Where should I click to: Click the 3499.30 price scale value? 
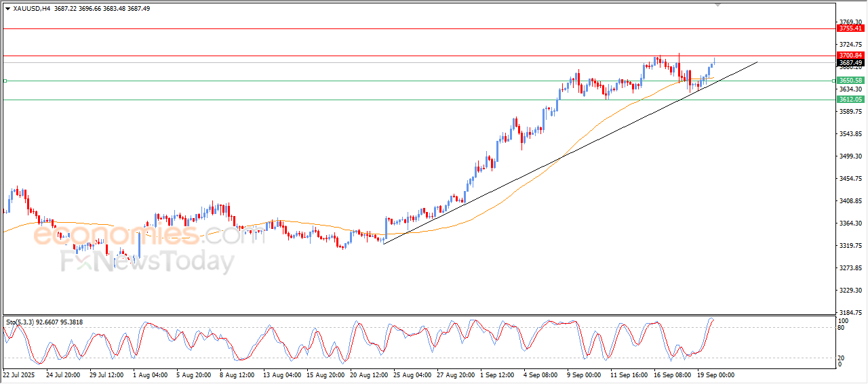pos(850,156)
